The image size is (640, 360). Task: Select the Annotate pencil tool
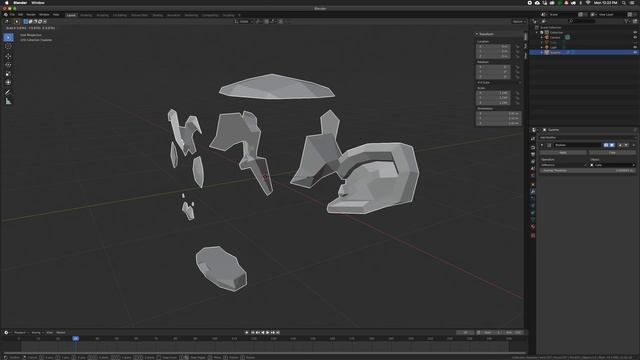point(8,92)
